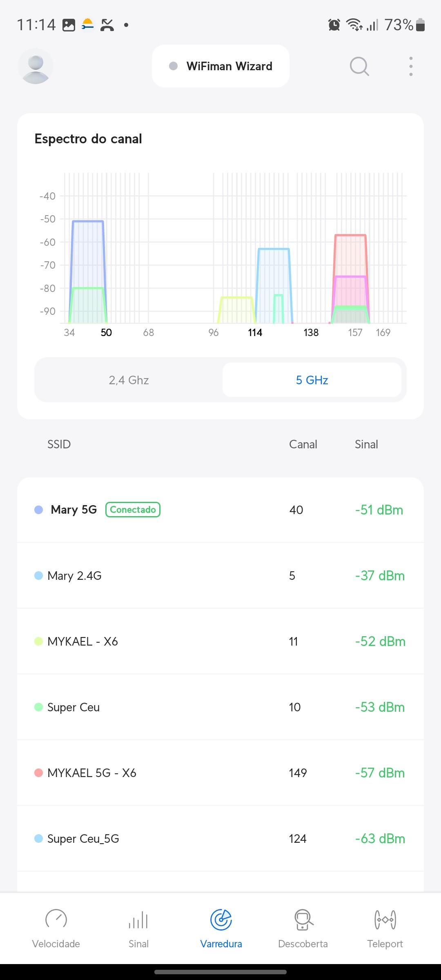Sort networks by the Canal column

point(303,444)
